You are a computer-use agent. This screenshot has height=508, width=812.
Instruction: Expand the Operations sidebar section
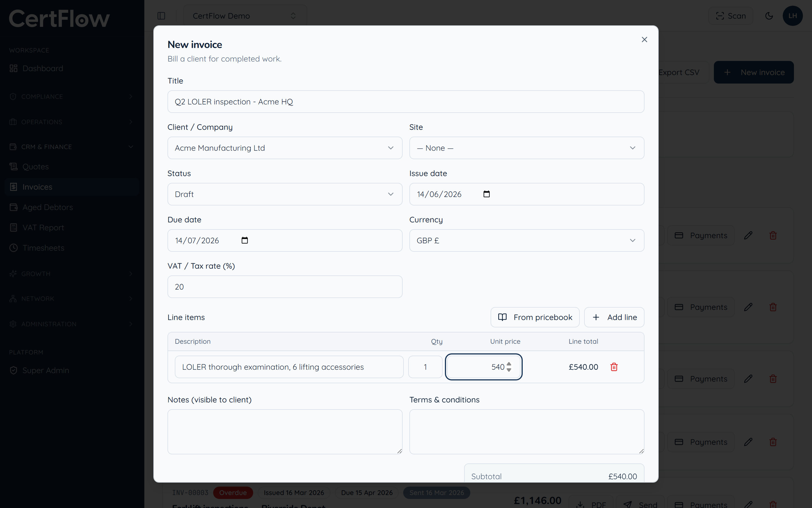[72, 122]
